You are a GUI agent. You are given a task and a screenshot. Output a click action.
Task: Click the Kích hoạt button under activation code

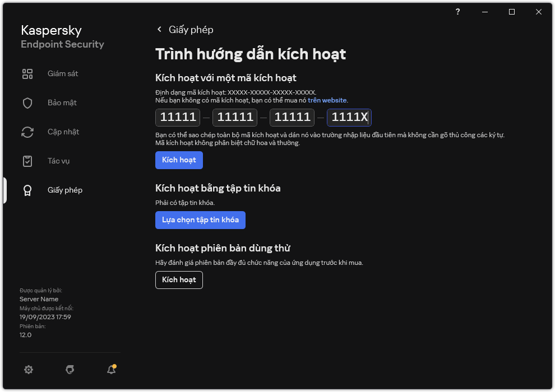coord(179,160)
